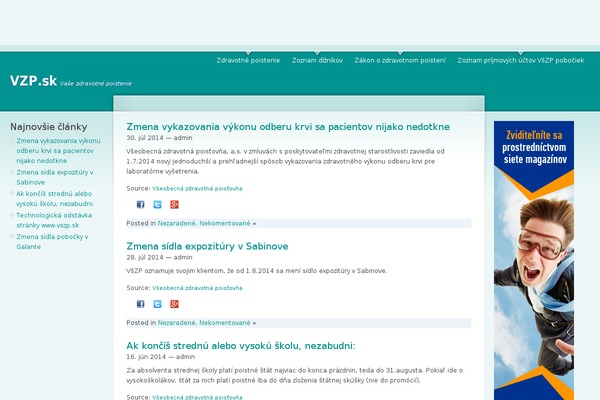
Task: Open Nekomentované link of the Sabinove article
Action: pos(225,323)
